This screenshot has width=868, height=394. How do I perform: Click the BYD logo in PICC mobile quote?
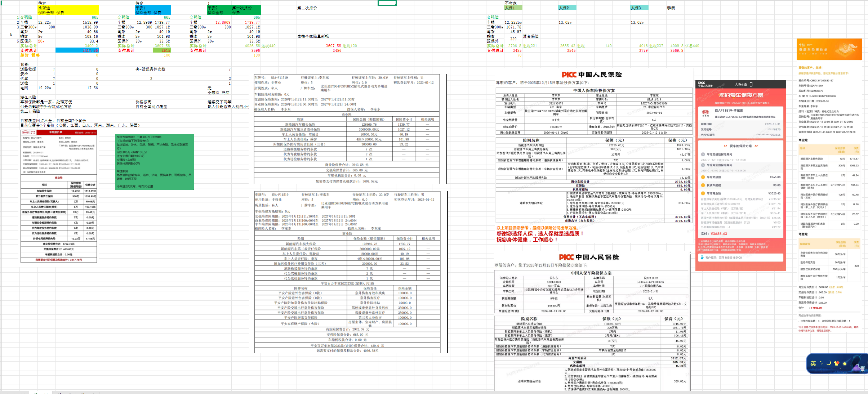pyautogui.click(x=705, y=112)
